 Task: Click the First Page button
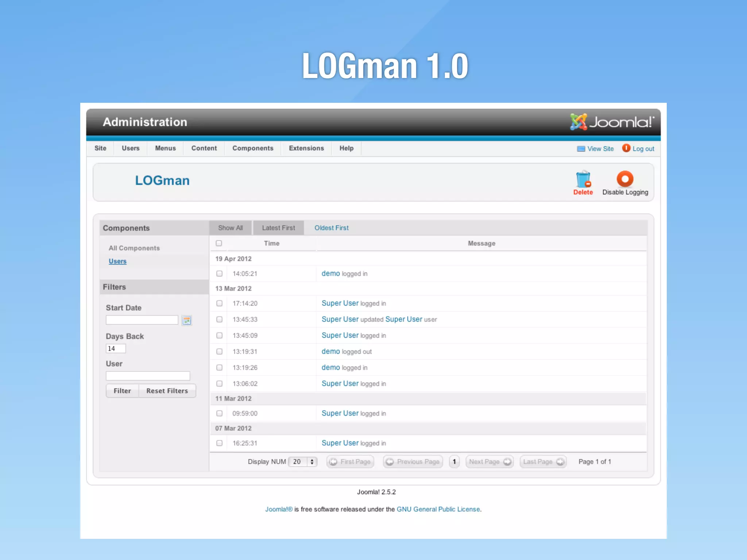point(350,462)
